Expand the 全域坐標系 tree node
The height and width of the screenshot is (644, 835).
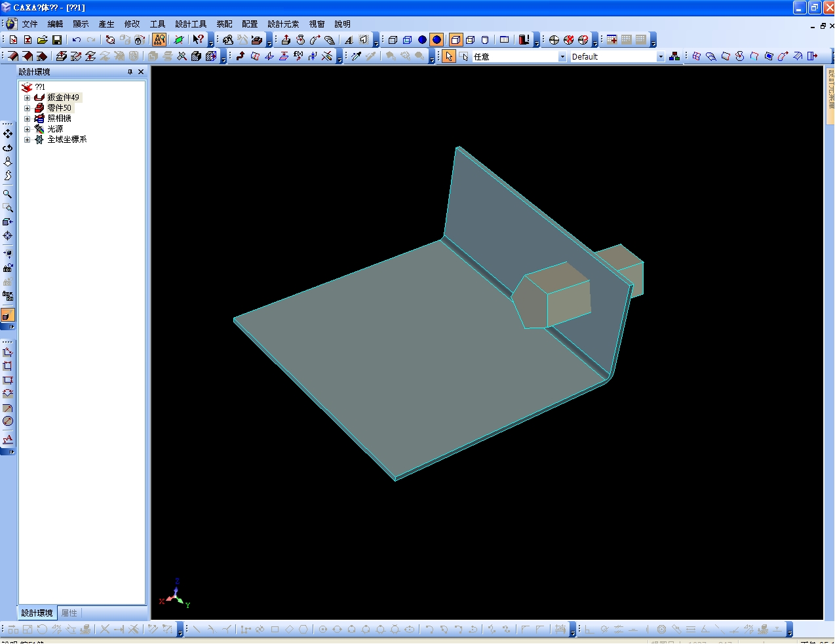(28, 140)
